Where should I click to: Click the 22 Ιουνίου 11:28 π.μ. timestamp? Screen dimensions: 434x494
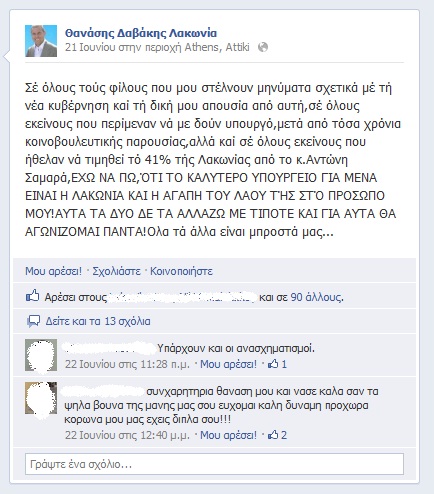127,364
